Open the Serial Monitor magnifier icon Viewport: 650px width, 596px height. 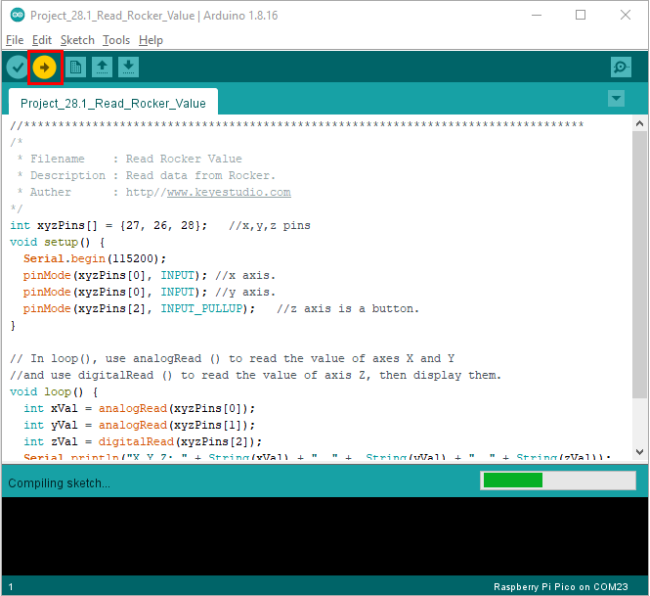[x=621, y=67]
